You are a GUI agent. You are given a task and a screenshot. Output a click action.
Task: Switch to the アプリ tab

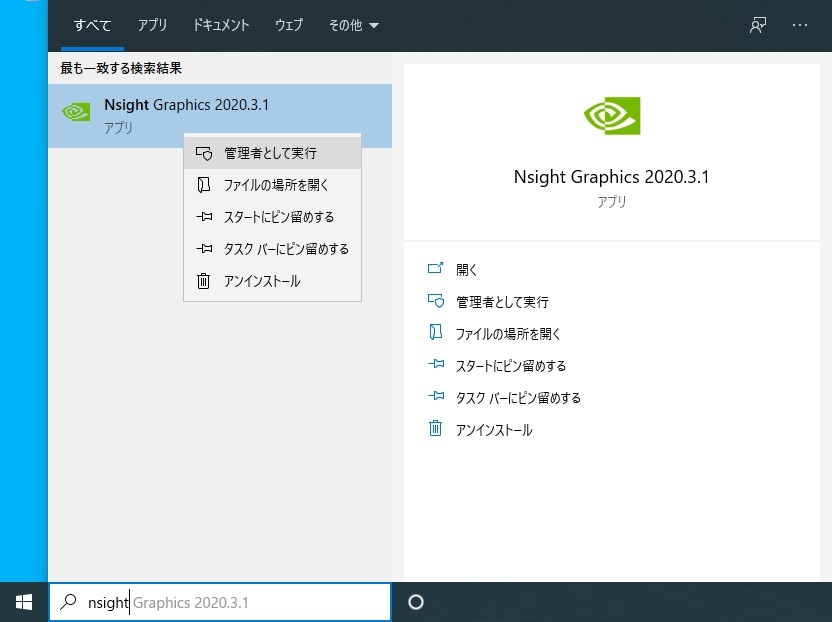point(152,25)
